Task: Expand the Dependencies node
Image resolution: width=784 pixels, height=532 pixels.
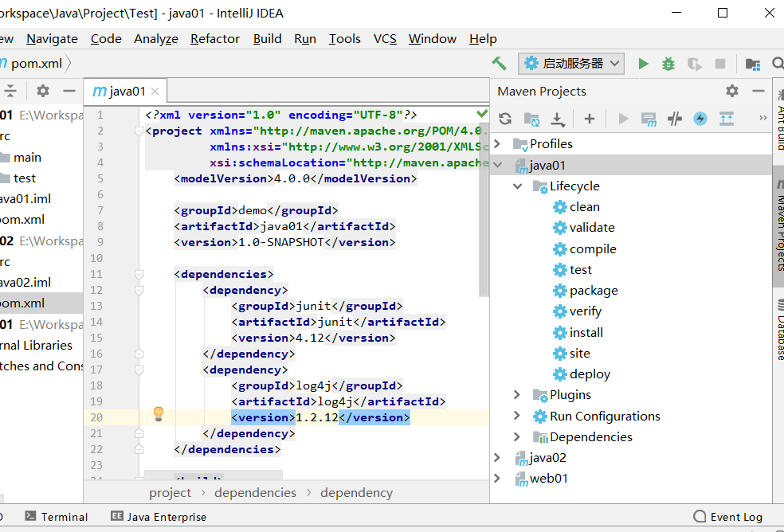Action: coord(517,436)
